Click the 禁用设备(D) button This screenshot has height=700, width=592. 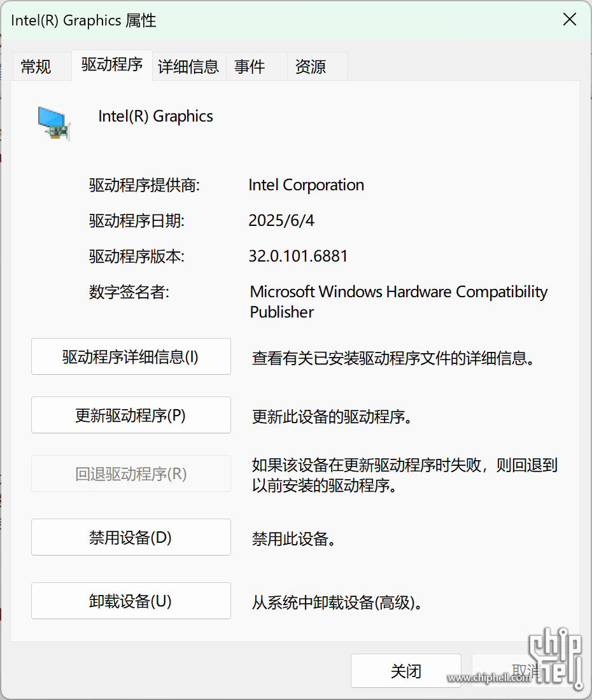130,537
